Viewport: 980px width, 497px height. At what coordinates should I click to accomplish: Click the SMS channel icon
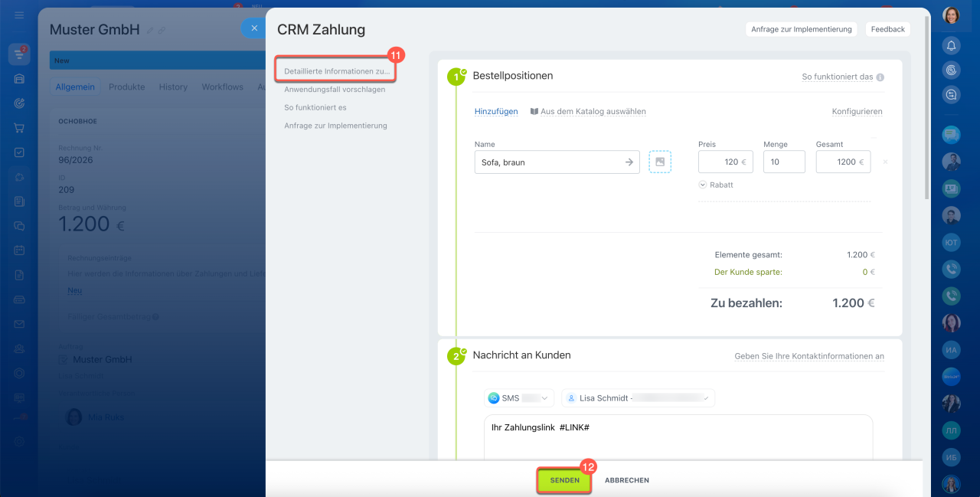[x=494, y=398]
